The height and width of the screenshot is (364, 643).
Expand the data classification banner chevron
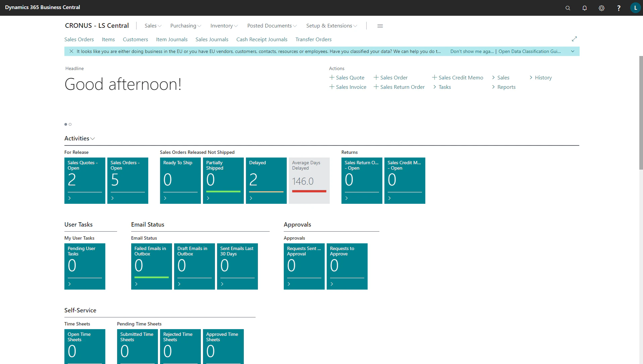[x=573, y=51]
